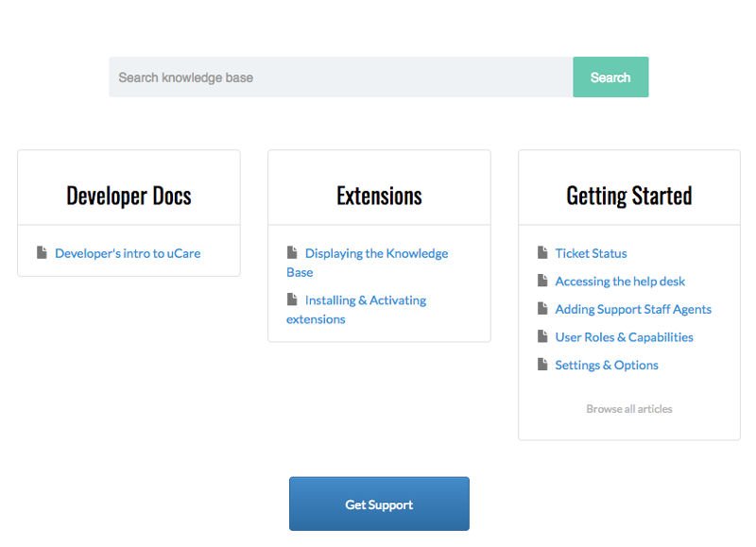Click document icon next to Accessing the help desk
Viewport: 756px width, 547px height.
(542, 281)
